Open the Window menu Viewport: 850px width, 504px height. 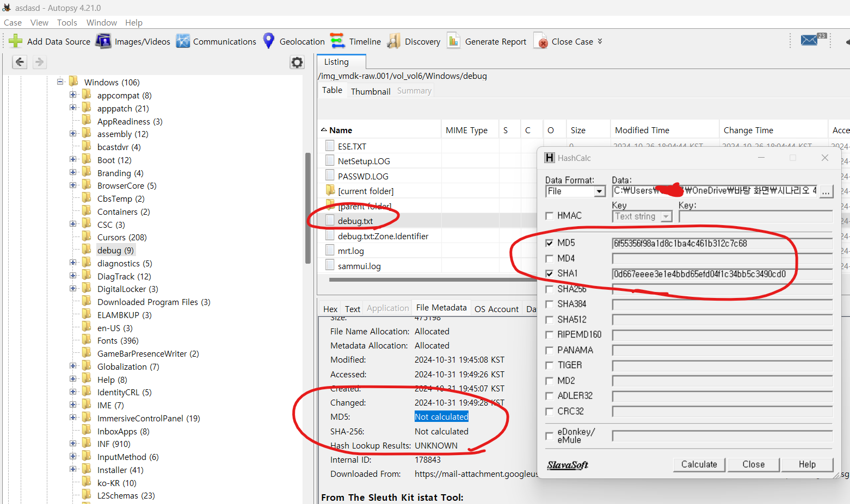coord(102,22)
